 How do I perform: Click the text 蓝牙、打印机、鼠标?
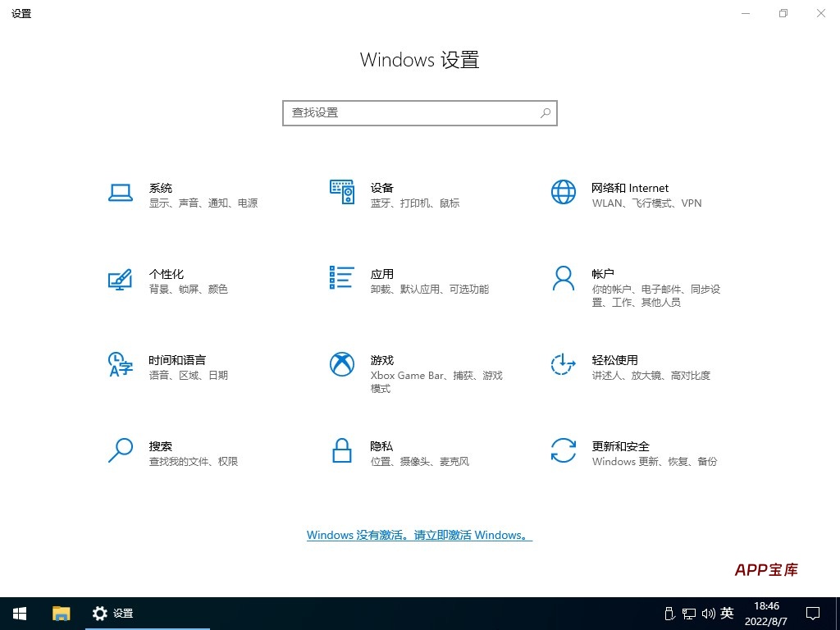click(415, 203)
